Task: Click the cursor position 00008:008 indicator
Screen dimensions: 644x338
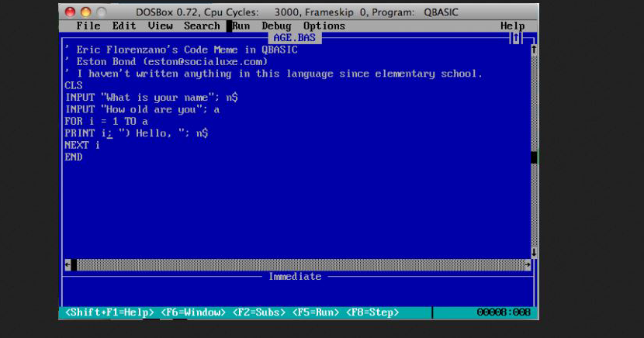Action: (504, 312)
